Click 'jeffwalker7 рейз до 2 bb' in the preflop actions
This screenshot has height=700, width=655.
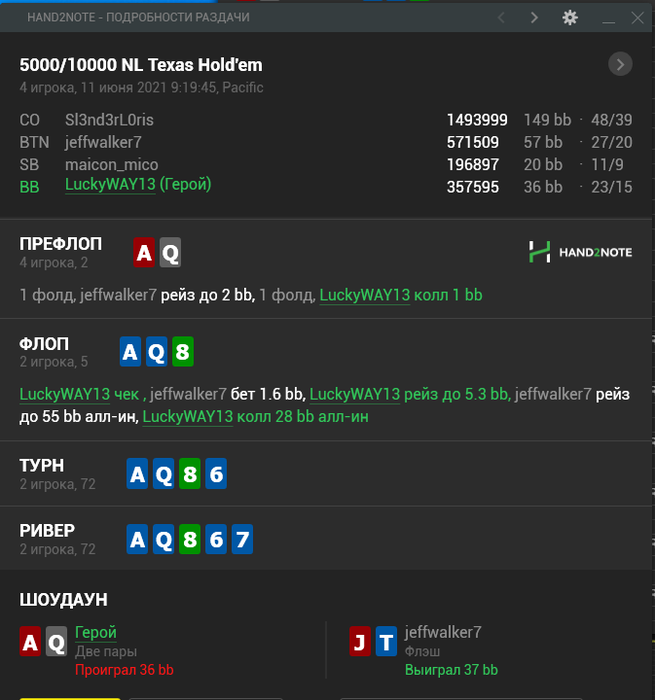[x=167, y=295]
